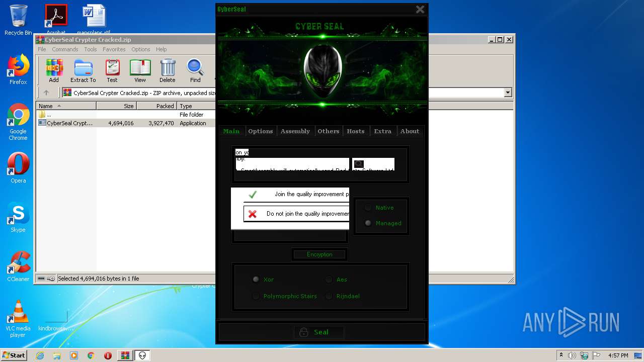
Task: Open WinRAR Tools menu
Action: pyautogui.click(x=91, y=49)
